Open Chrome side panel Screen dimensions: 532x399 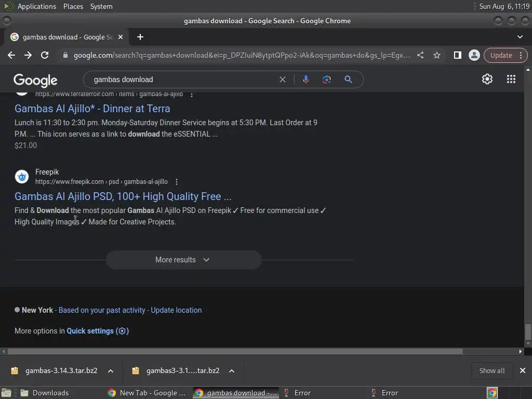coord(457,55)
